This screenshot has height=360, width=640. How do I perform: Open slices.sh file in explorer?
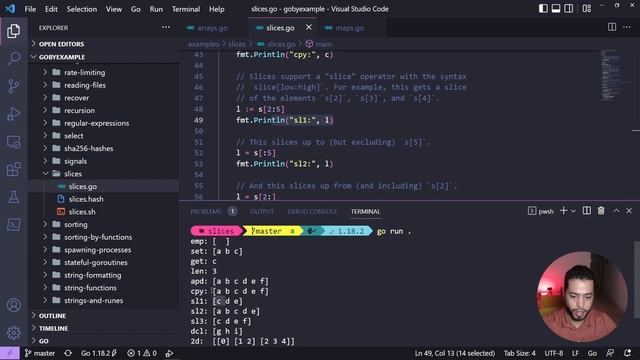click(82, 211)
